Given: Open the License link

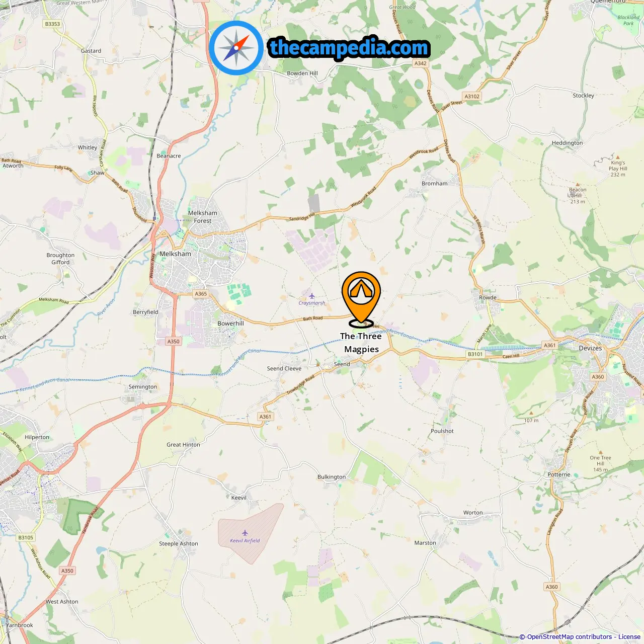Looking at the screenshot, I should pos(629,637).
